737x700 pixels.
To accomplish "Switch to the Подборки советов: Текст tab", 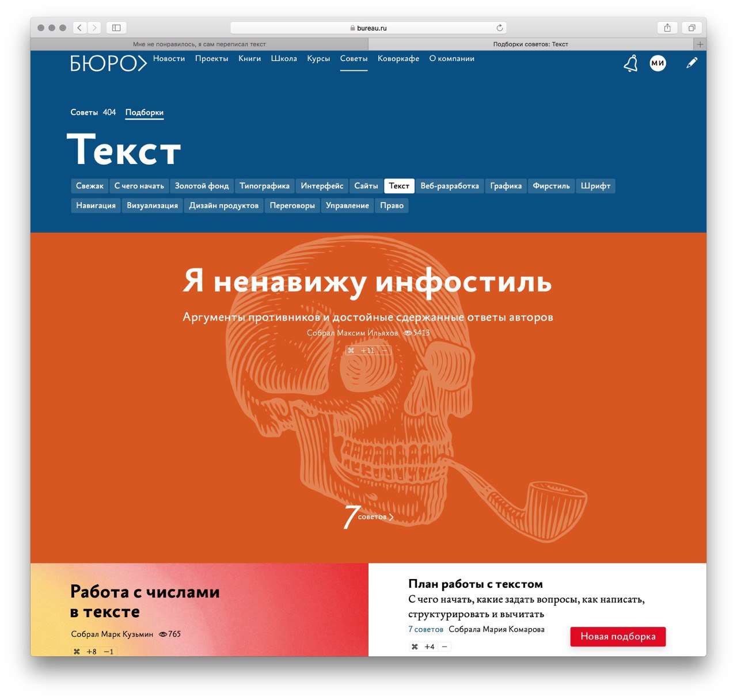I will pos(531,44).
